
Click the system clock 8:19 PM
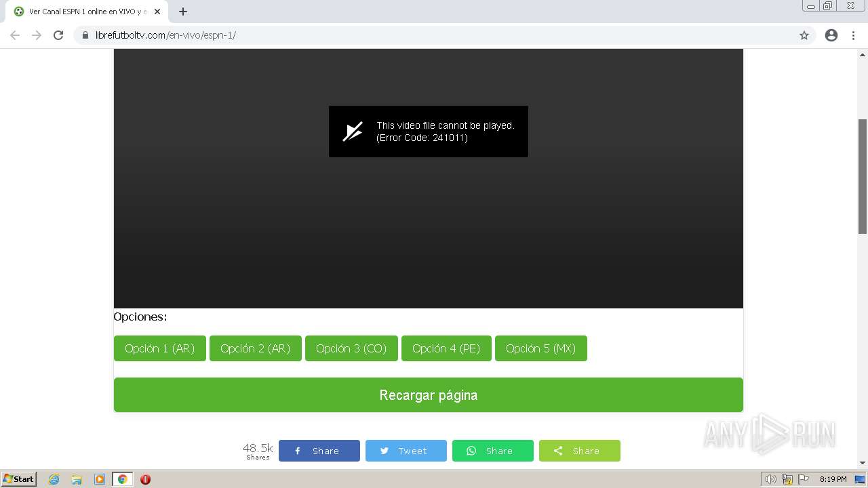pyautogui.click(x=833, y=479)
